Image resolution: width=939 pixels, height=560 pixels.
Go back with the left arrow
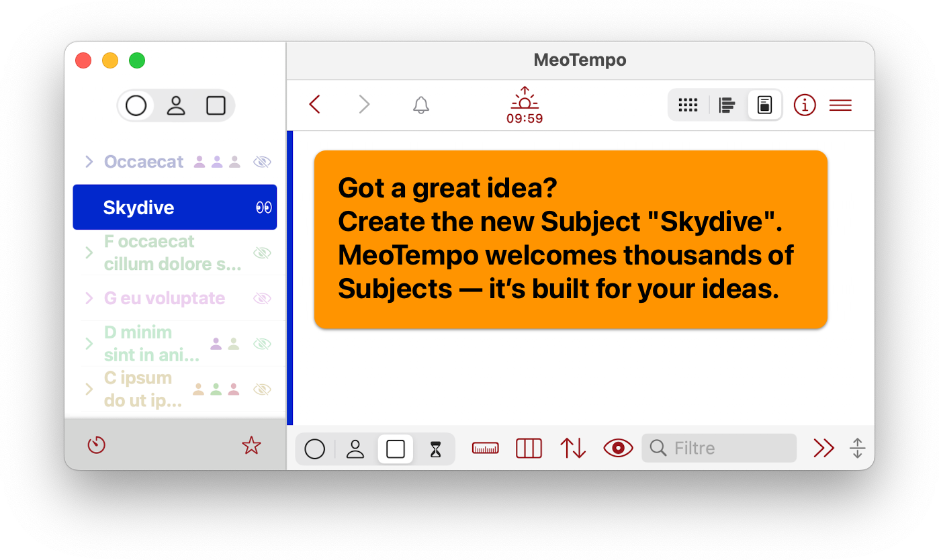314,105
